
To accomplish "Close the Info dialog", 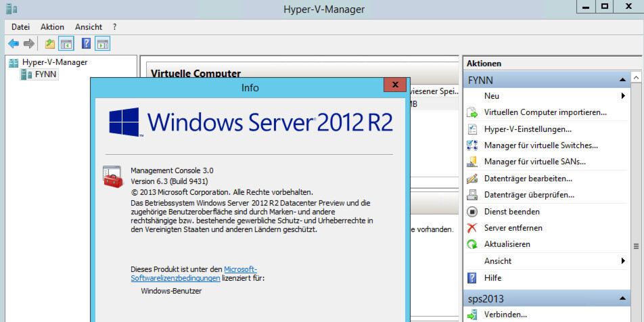I will (395, 85).
